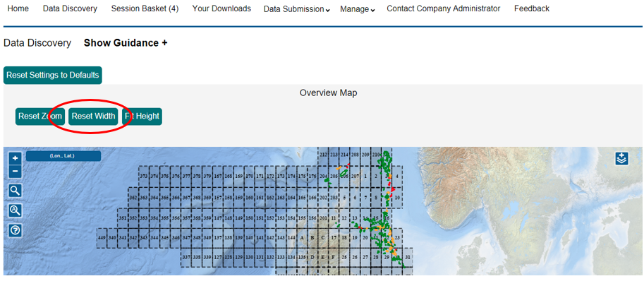Select quadrant 337 on the map

coord(186,257)
